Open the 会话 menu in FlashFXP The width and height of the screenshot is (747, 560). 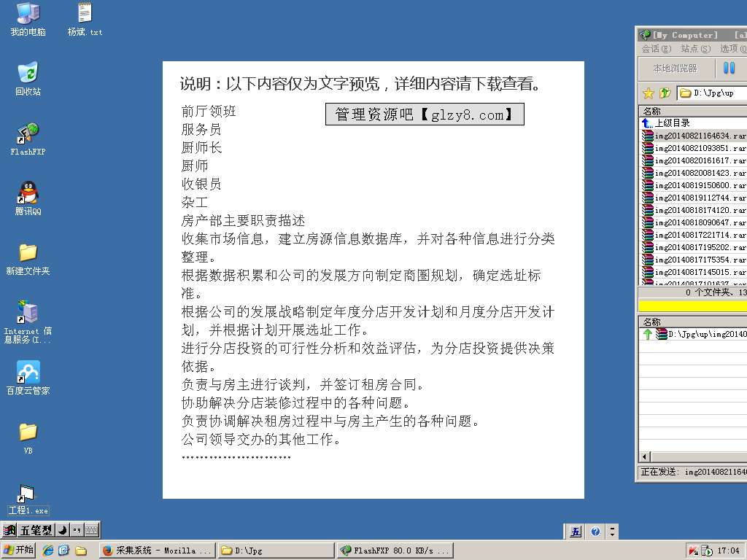point(656,49)
